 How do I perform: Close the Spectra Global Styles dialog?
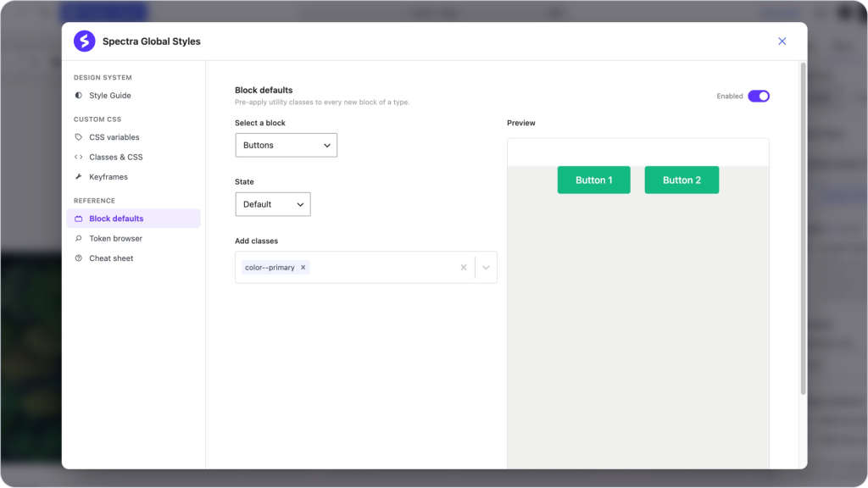[782, 41]
